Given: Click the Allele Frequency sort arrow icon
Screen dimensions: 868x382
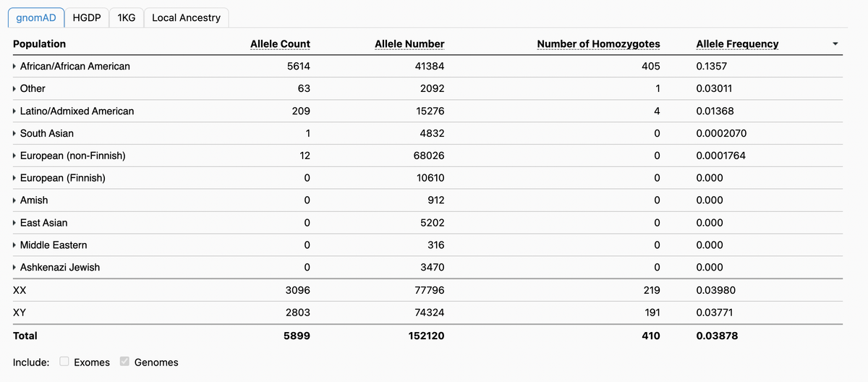Looking at the screenshot, I should click(835, 44).
